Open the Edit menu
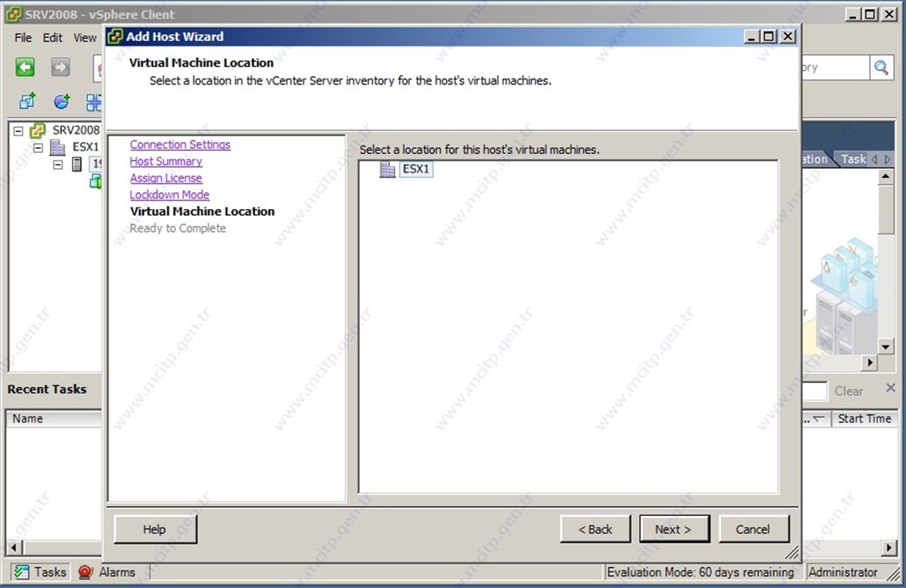 pos(52,38)
